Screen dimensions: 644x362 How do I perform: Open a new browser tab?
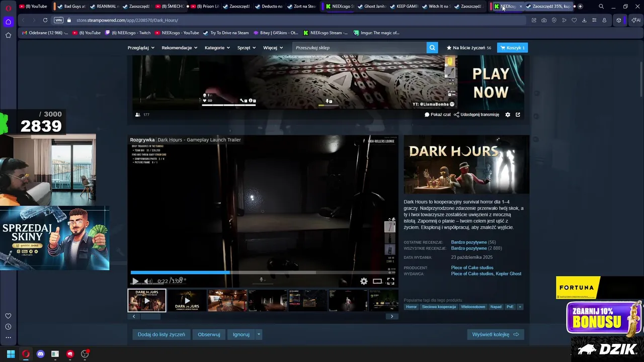(580, 7)
